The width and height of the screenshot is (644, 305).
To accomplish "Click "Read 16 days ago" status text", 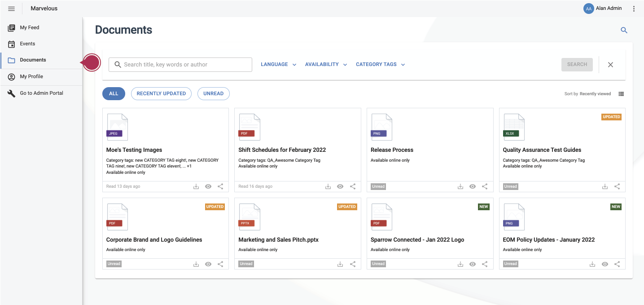I will [255, 186].
